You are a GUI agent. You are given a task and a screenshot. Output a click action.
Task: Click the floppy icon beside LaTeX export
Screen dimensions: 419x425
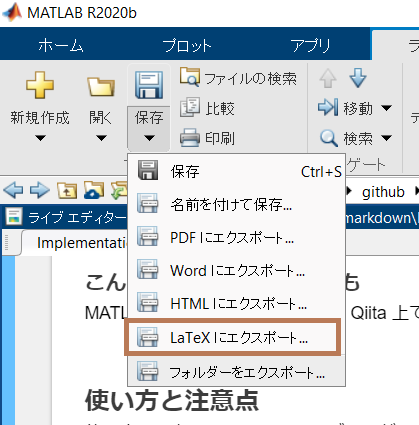pyautogui.click(x=147, y=337)
